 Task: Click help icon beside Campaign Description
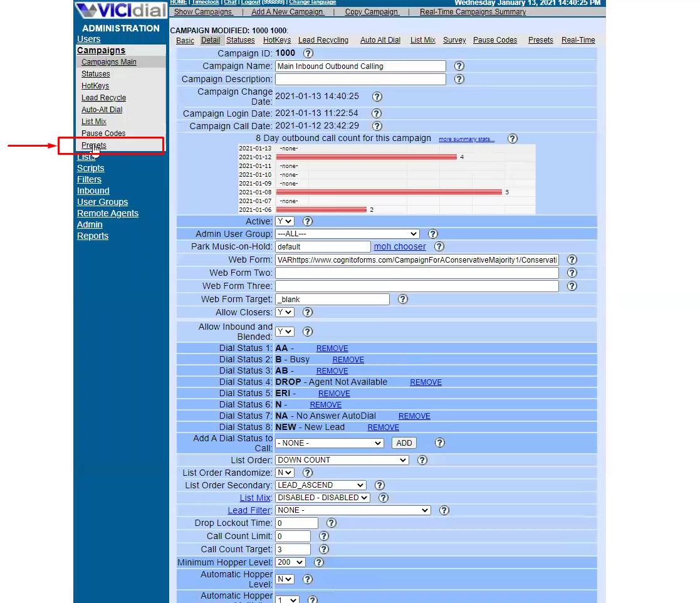point(459,79)
